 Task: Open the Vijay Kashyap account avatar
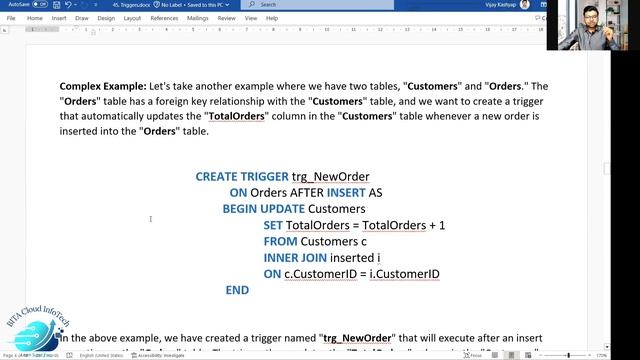[525, 4]
